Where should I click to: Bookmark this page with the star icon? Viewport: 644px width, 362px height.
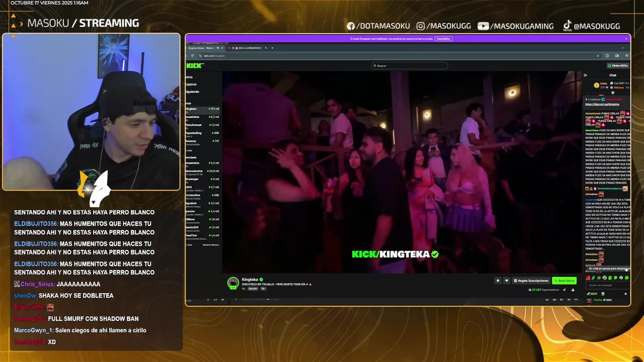tap(598, 56)
